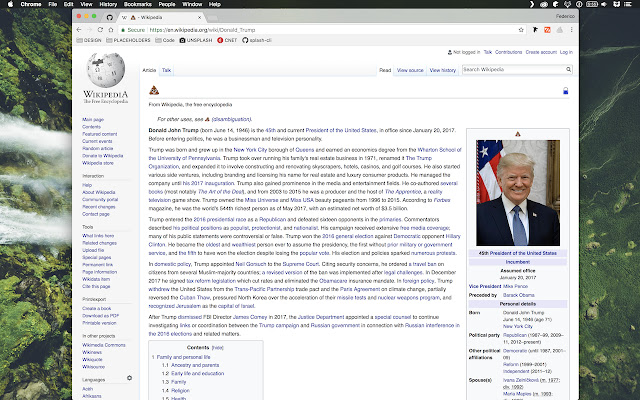Viewport: 640px width, 400px height.
Task: Jump to Family and personal life section
Action: click(x=183, y=357)
